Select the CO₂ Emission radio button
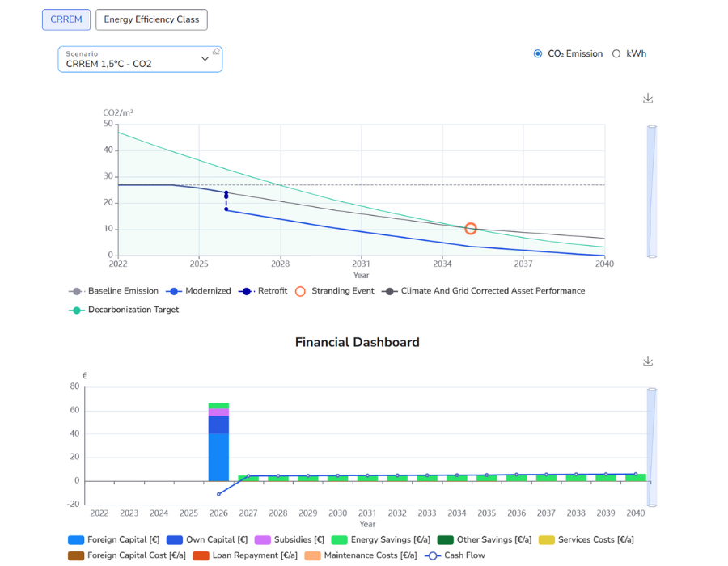 tap(538, 53)
